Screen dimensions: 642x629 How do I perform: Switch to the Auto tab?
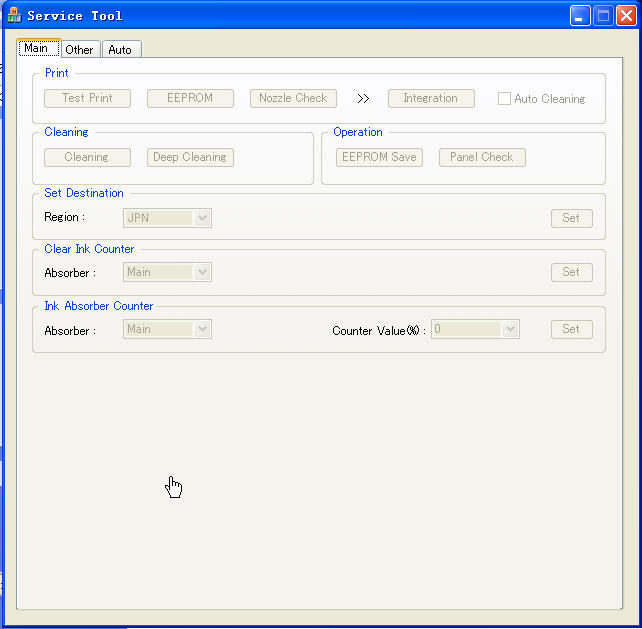(x=120, y=49)
